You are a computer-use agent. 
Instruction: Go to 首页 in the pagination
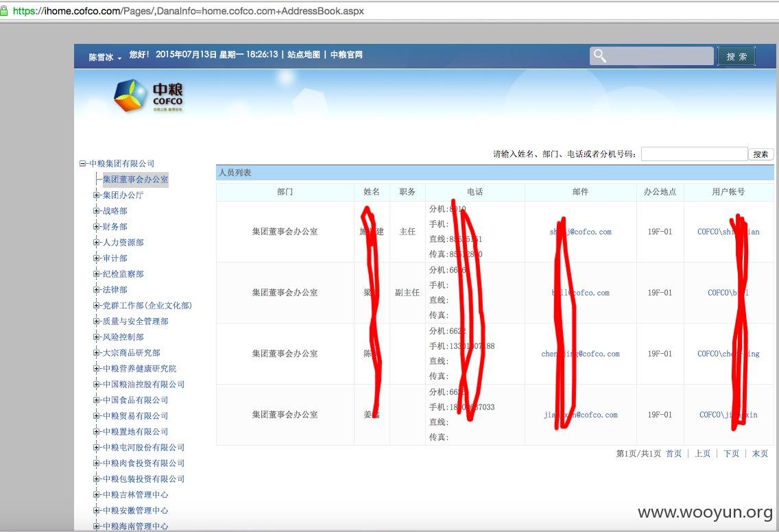click(x=673, y=454)
